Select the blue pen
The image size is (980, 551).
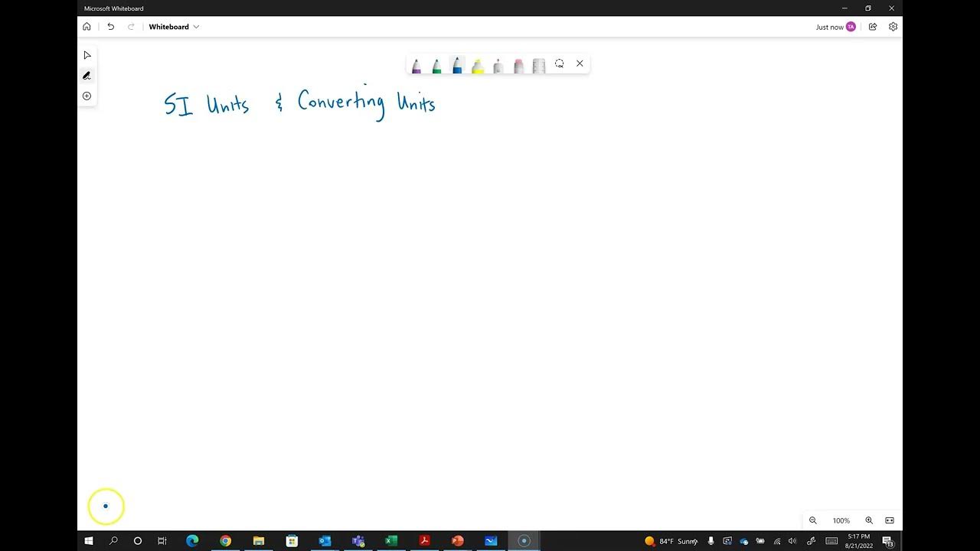click(457, 66)
